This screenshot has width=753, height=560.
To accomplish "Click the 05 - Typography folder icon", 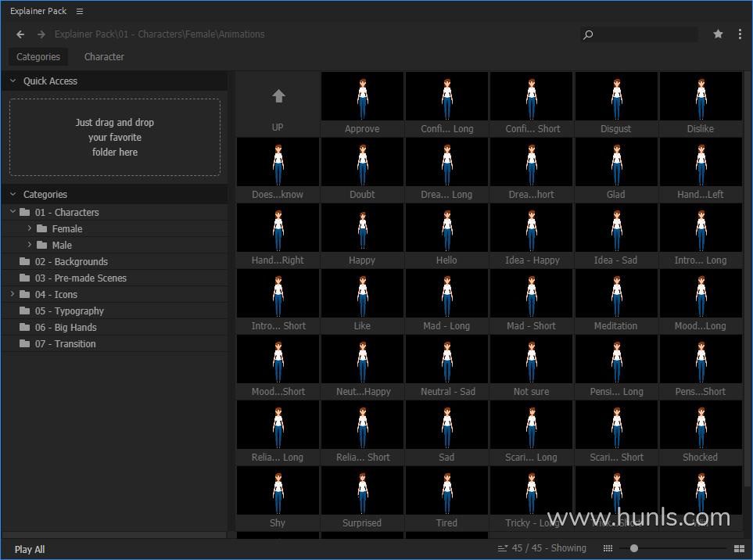I will pyautogui.click(x=24, y=311).
